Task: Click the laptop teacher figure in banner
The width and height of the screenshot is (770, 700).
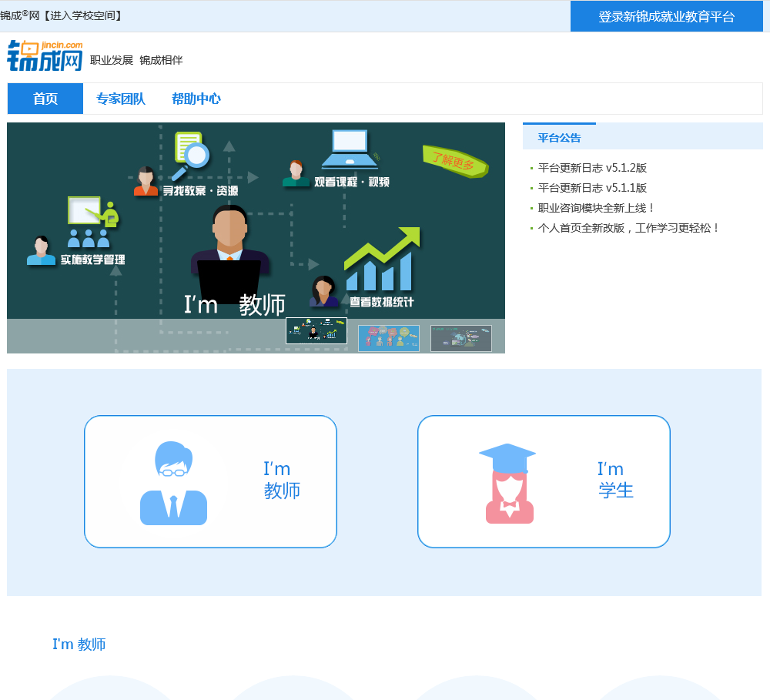Action: click(229, 254)
